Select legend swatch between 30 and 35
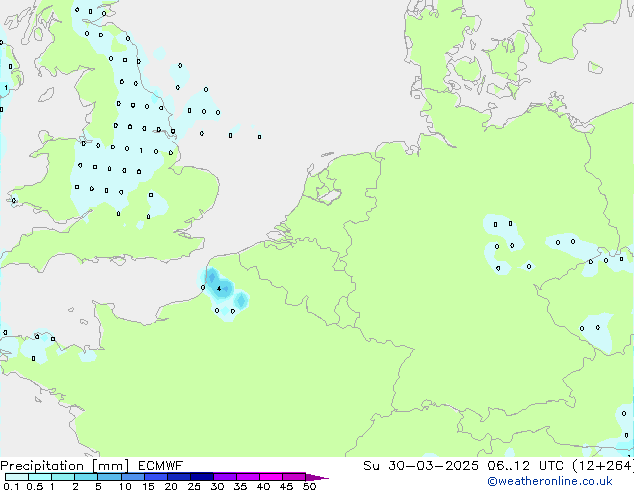634x490 pixels. point(228,478)
